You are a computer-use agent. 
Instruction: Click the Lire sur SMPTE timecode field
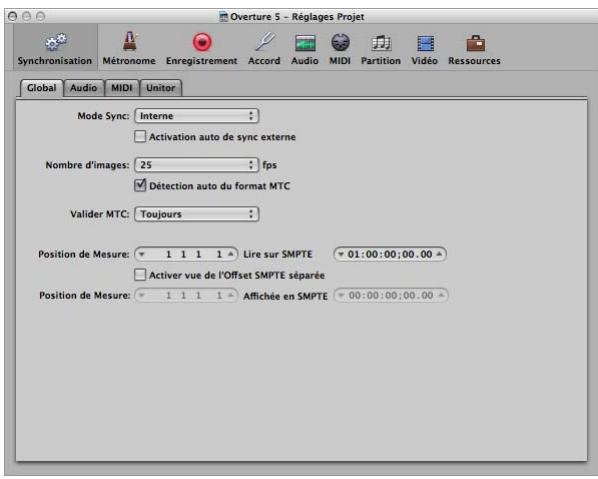click(x=390, y=254)
